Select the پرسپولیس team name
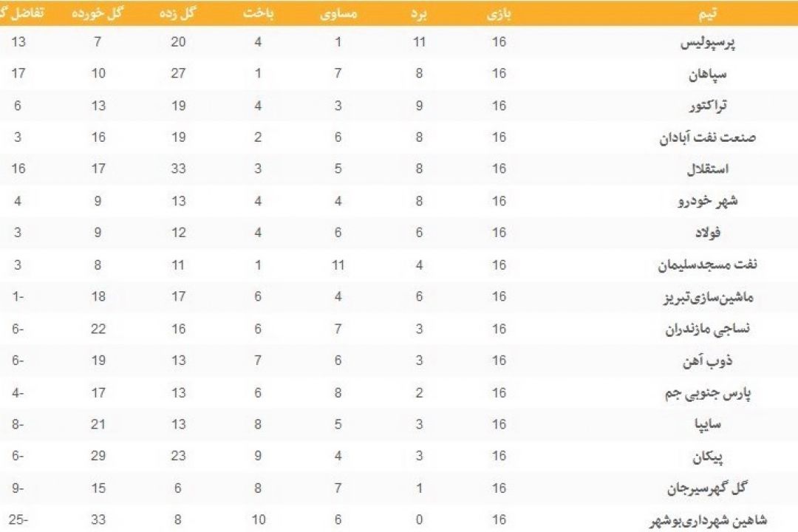 708,43
